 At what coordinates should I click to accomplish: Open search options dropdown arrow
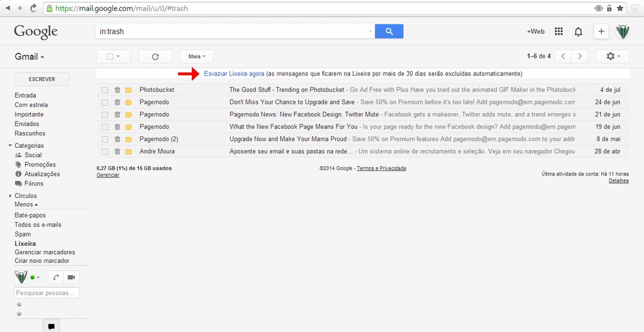[370, 31]
